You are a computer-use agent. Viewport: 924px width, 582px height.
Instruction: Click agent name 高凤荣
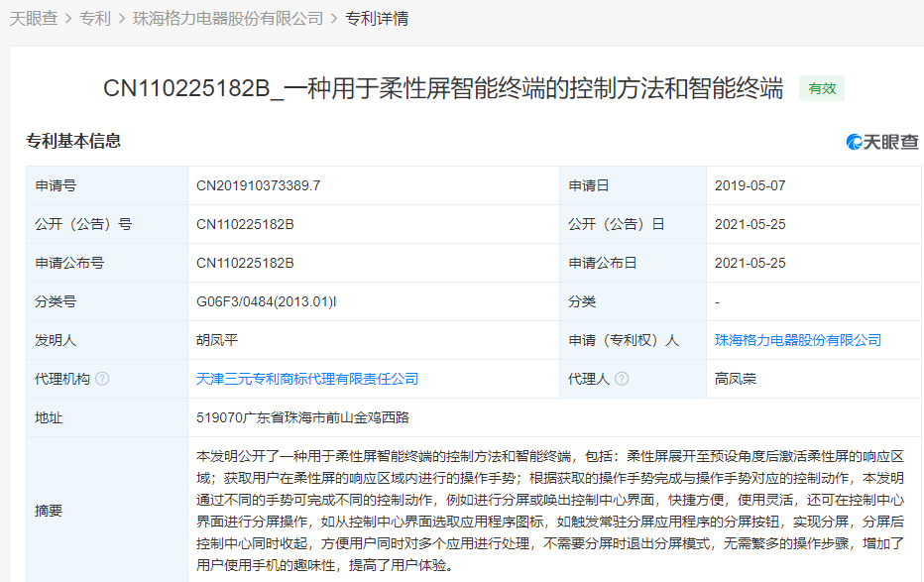736,379
